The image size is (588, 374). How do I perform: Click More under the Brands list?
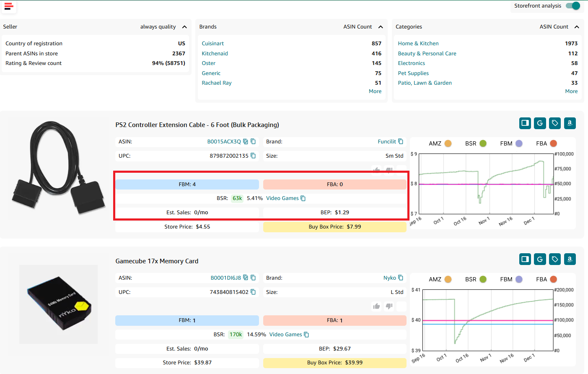click(375, 91)
